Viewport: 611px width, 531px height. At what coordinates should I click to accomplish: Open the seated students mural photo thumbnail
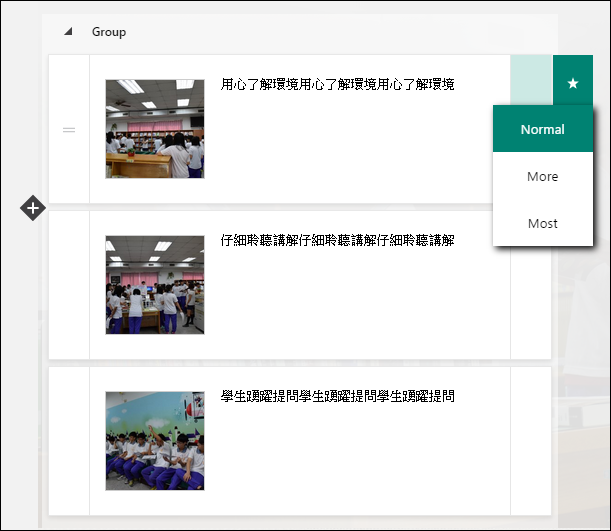(x=155, y=441)
